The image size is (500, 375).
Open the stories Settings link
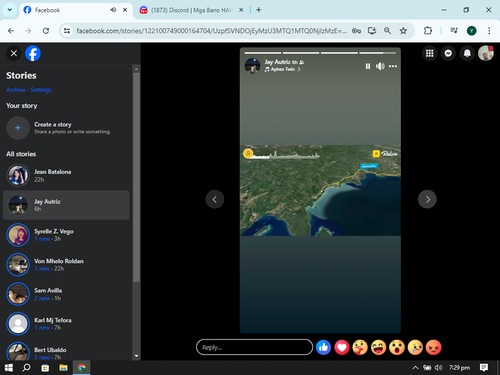[x=41, y=90]
